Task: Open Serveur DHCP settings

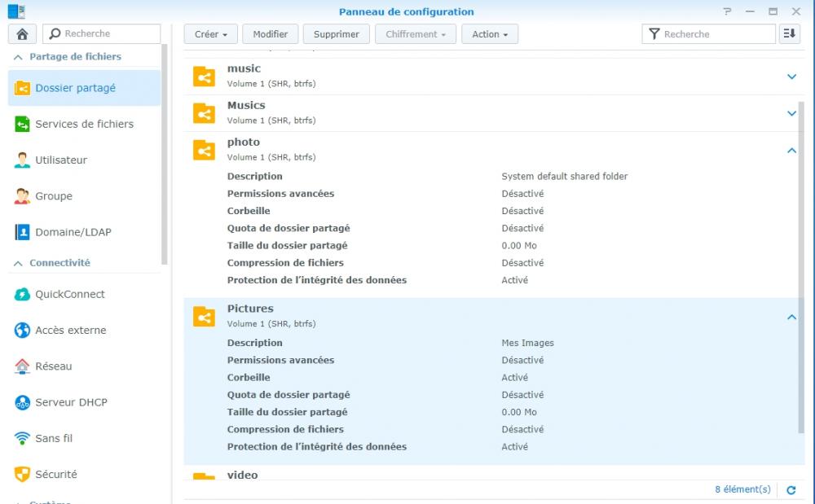Action: [71, 402]
